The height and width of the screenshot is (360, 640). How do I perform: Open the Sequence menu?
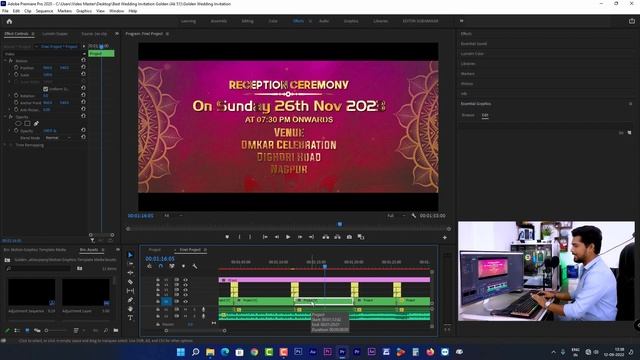44,11
